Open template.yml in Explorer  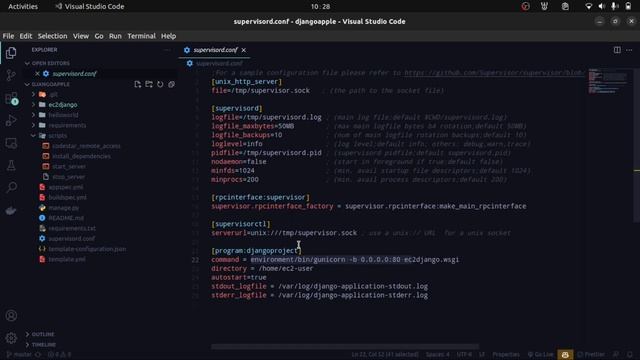tap(67, 259)
